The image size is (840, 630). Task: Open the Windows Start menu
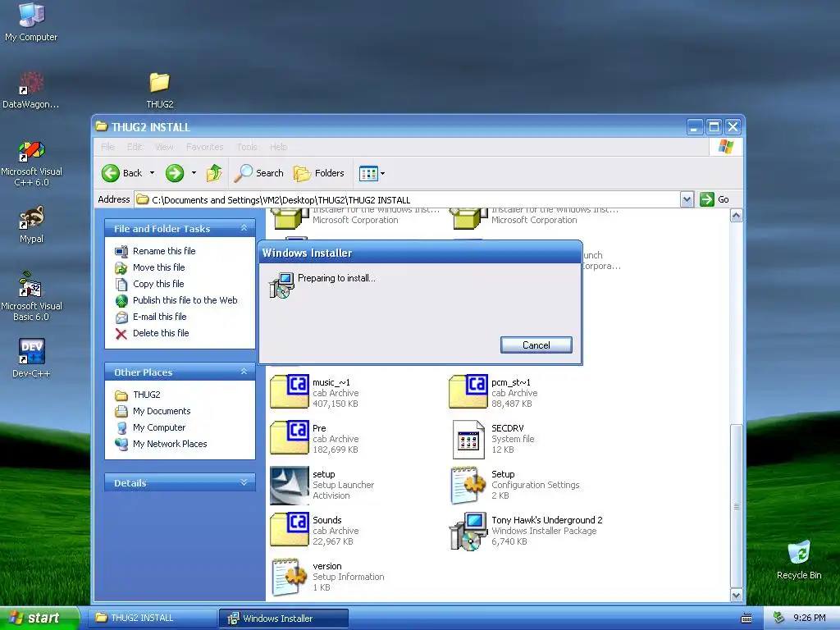[x=39, y=619]
